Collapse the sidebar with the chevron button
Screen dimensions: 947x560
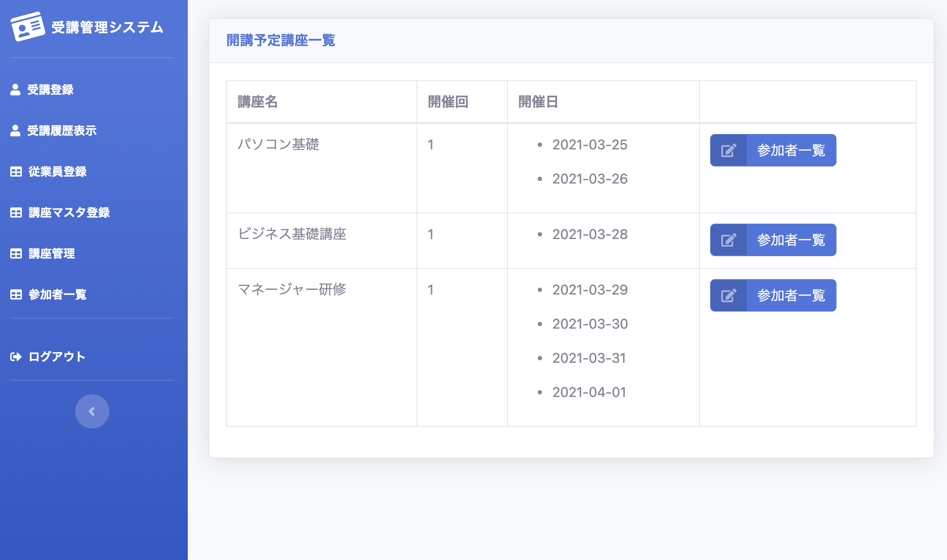tap(91, 411)
